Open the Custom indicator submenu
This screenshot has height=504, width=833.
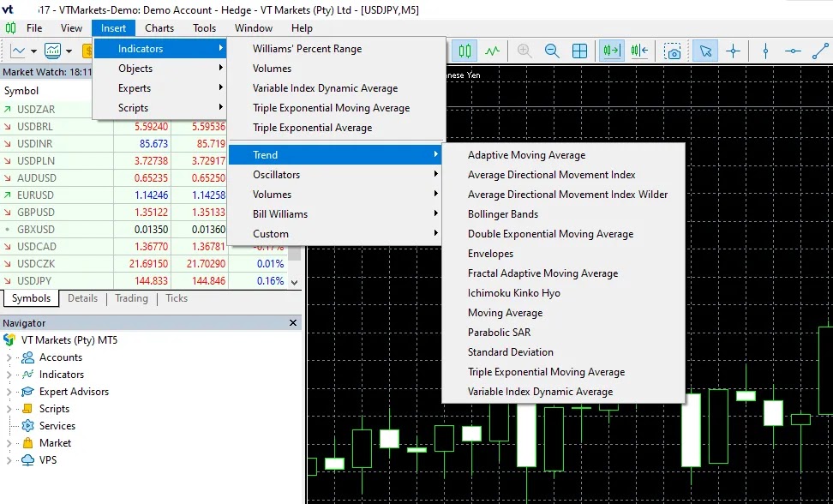tap(335, 234)
